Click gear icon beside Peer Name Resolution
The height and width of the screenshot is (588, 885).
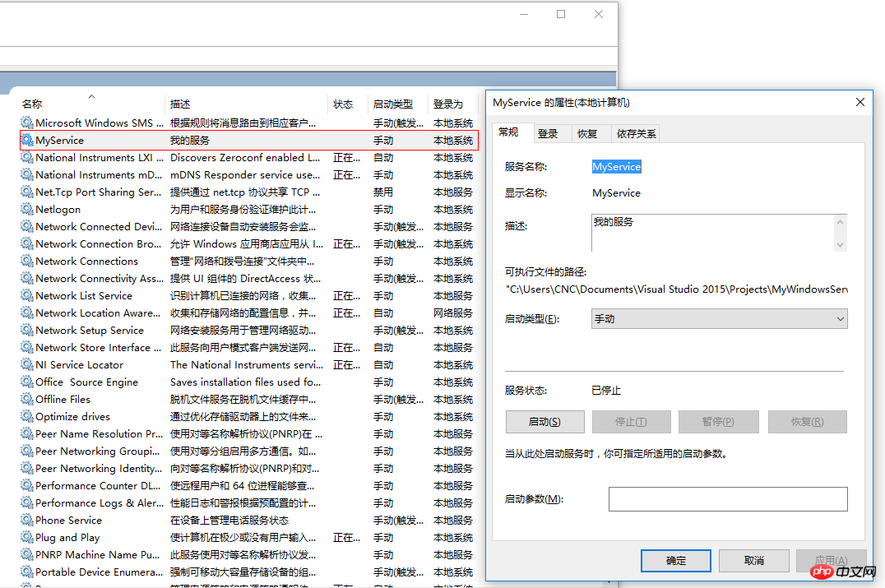26,433
